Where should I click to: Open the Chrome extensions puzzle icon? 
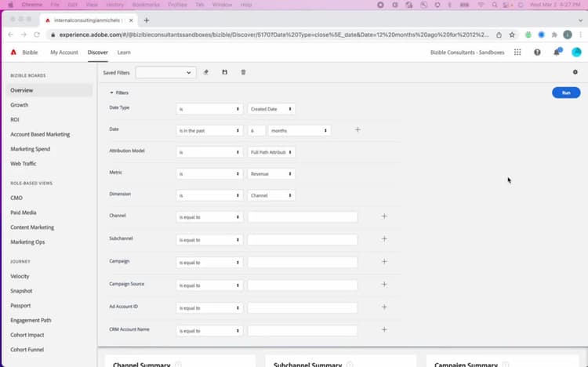pyautogui.click(x=554, y=35)
